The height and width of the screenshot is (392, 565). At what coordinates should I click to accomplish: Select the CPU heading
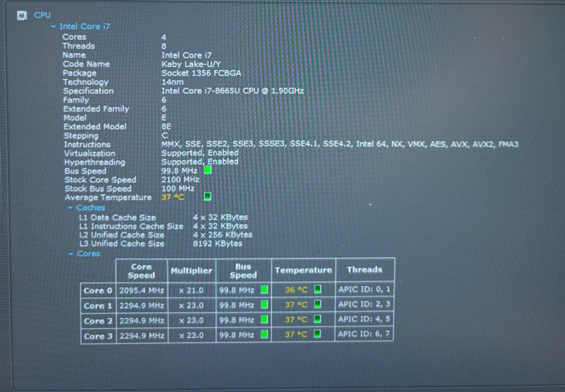42,15
